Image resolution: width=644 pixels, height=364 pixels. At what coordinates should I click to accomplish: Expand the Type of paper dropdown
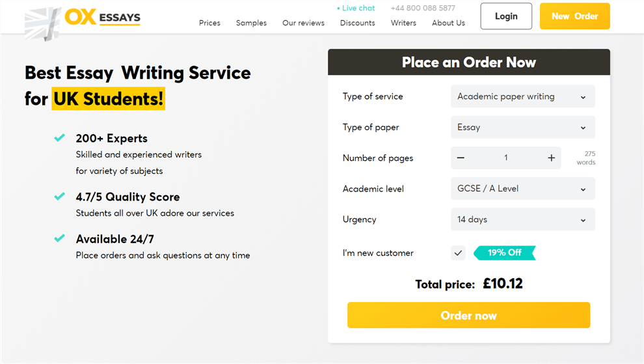coord(523,127)
